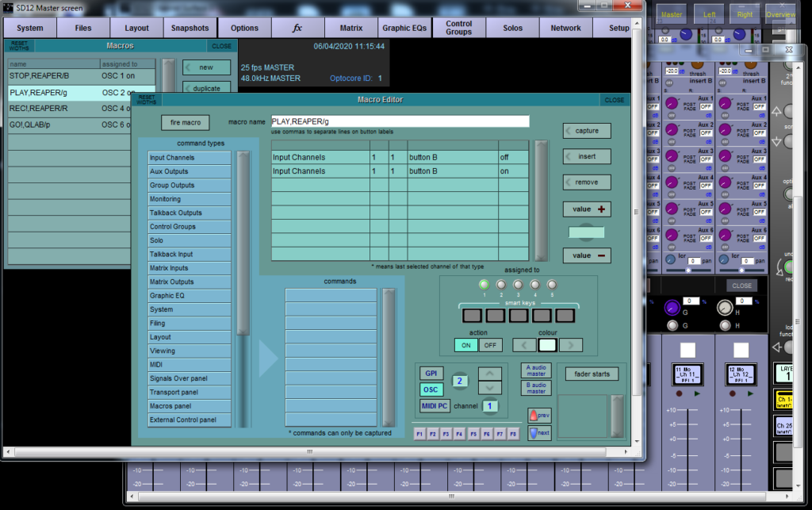Click the value plus button
812x510 pixels.
click(587, 209)
